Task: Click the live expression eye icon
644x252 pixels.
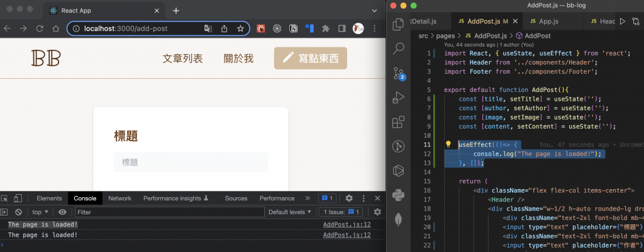Action: click(62, 212)
